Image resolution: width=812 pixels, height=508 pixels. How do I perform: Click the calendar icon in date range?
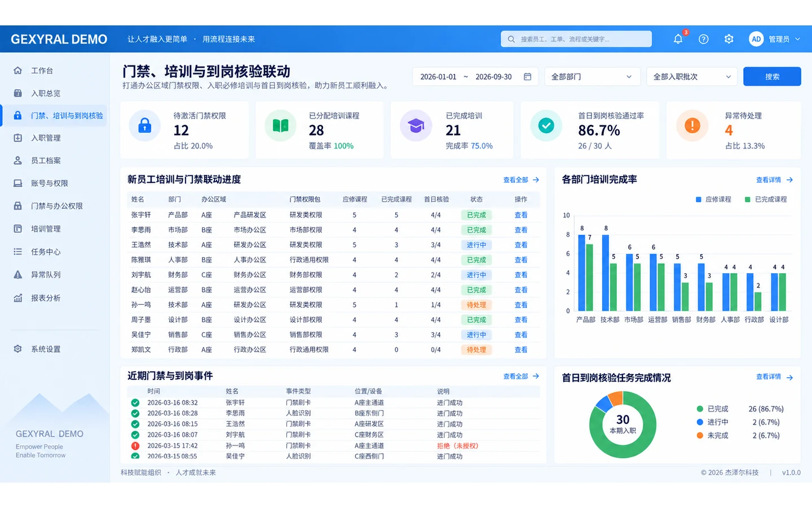[527, 77]
